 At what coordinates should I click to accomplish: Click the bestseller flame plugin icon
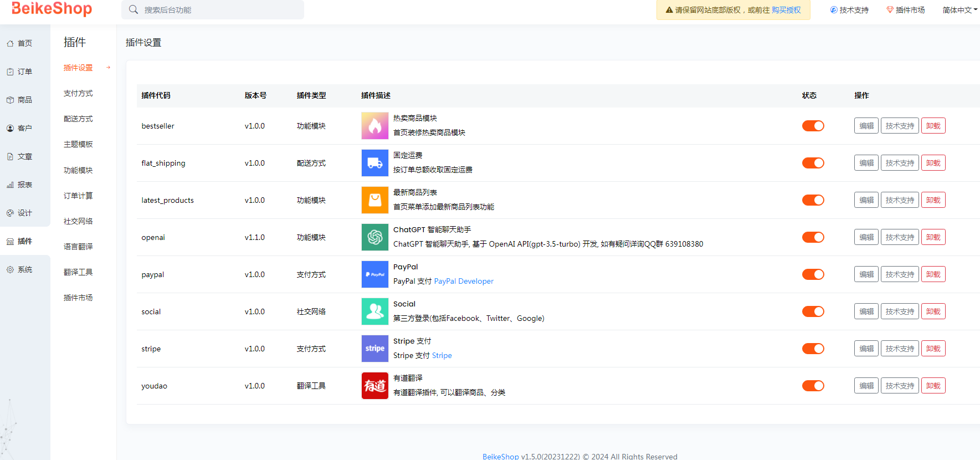tap(374, 126)
